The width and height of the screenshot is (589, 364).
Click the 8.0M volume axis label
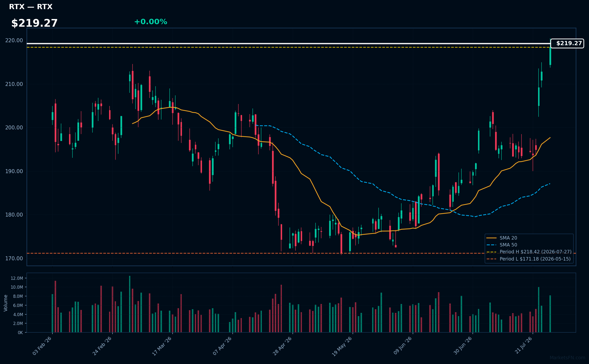[x=18, y=296]
